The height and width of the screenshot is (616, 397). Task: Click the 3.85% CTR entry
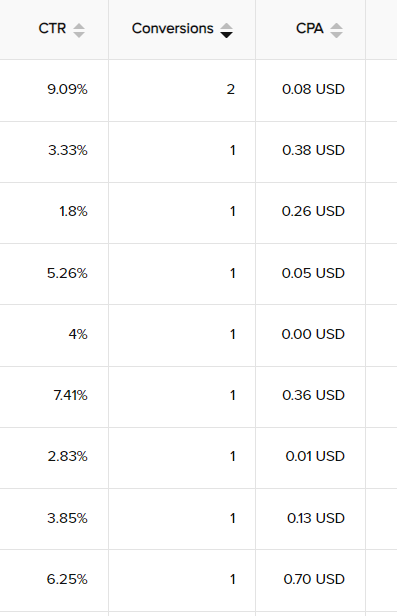(x=67, y=519)
